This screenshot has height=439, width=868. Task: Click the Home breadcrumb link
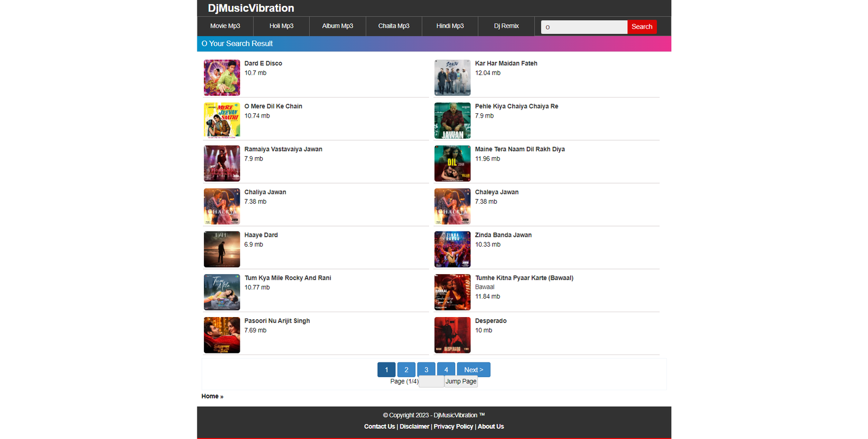pyautogui.click(x=210, y=396)
